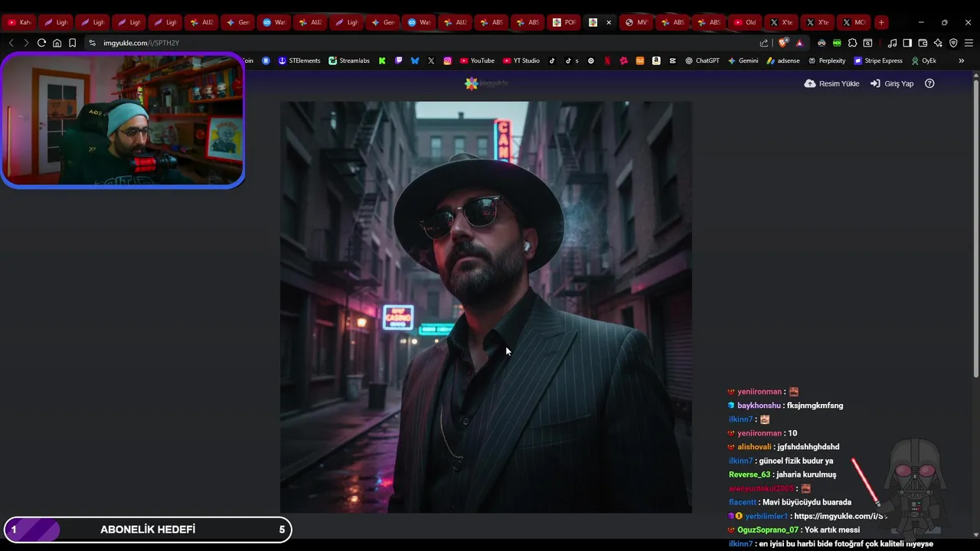Open a new tab with plus button
Screen dimensions: 980x551
[881, 22]
